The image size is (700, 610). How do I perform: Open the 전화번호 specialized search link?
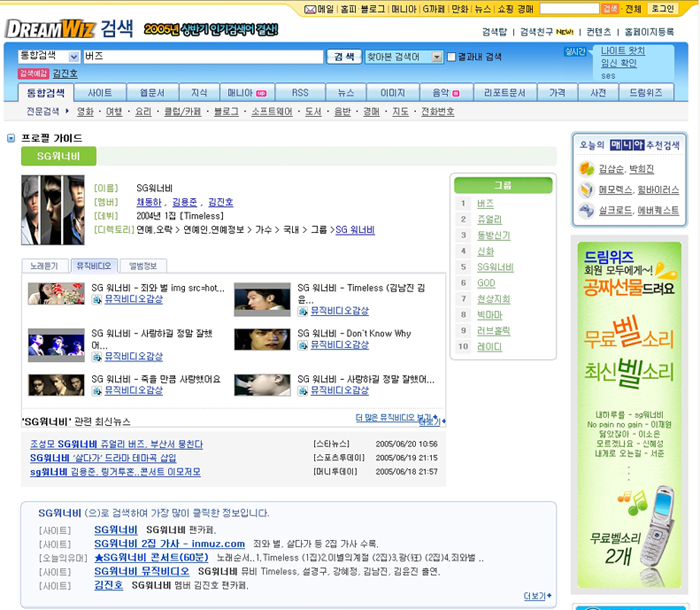(x=438, y=112)
